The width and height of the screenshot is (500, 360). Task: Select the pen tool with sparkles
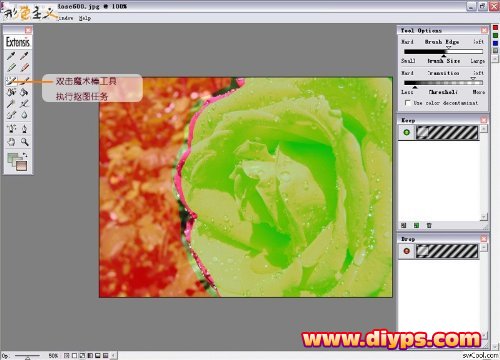(11, 129)
